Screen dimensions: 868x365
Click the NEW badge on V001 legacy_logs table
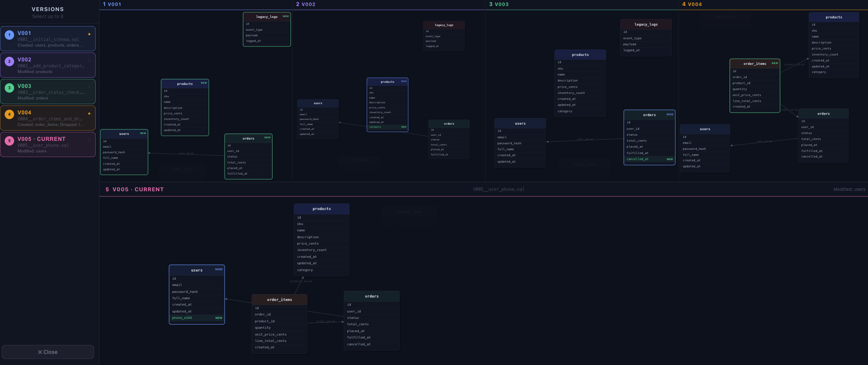(286, 16)
